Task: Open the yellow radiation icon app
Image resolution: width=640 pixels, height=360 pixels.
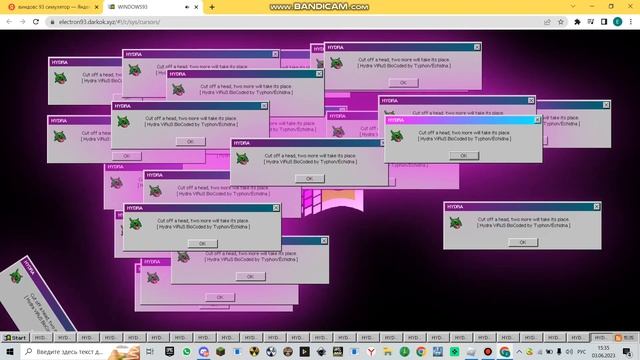Action: coord(254,351)
